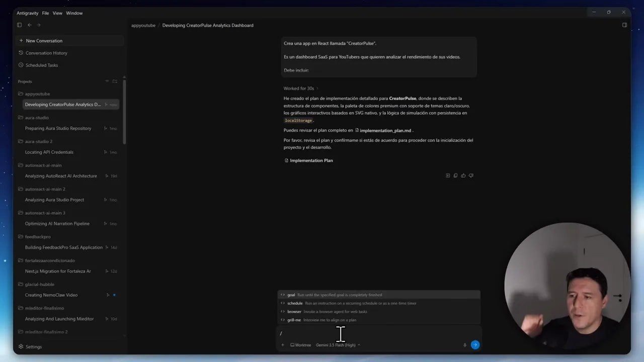The height and width of the screenshot is (362, 644).
Task: Choose the browser slash command
Action: tap(379, 312)
